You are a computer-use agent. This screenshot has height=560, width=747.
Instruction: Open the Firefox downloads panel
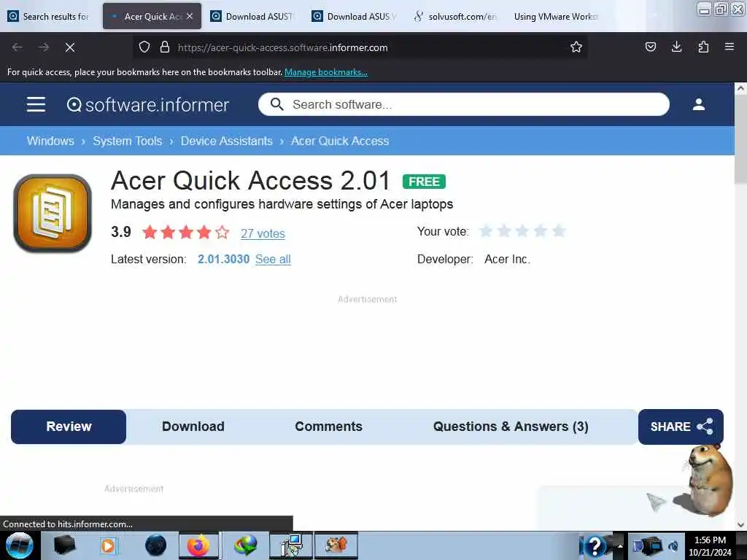[676, 47]
